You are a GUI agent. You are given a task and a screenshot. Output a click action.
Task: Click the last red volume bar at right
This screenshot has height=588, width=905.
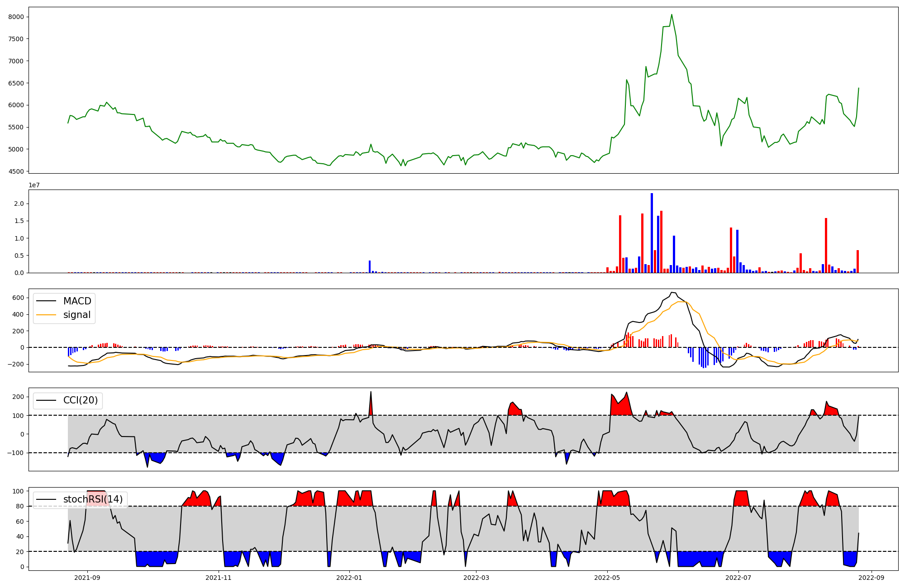[x=857, y=261]
